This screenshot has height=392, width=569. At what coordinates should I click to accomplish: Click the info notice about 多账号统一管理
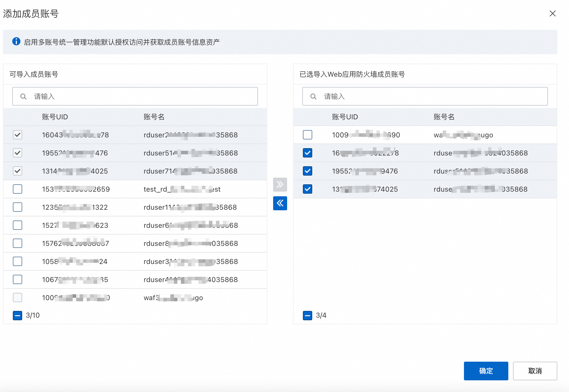click(280, 42)
